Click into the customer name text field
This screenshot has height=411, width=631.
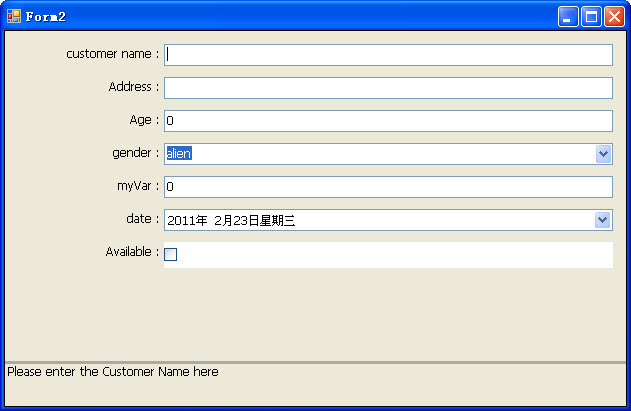[388, 55]
